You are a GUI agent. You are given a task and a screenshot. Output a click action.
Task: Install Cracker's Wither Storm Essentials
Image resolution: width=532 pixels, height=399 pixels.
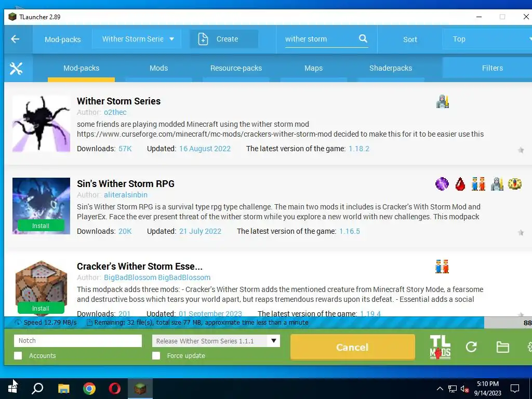pos(41,308)
